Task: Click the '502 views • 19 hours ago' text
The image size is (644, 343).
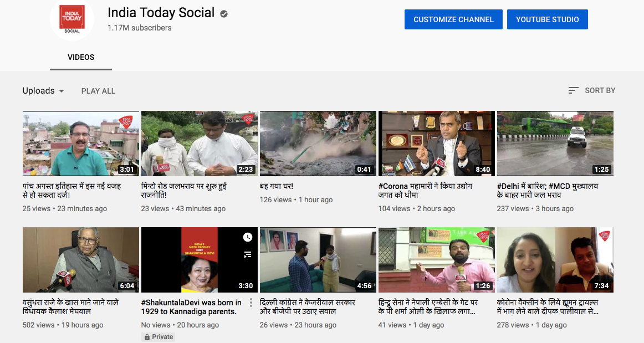Action: click(x=63, y=325)
